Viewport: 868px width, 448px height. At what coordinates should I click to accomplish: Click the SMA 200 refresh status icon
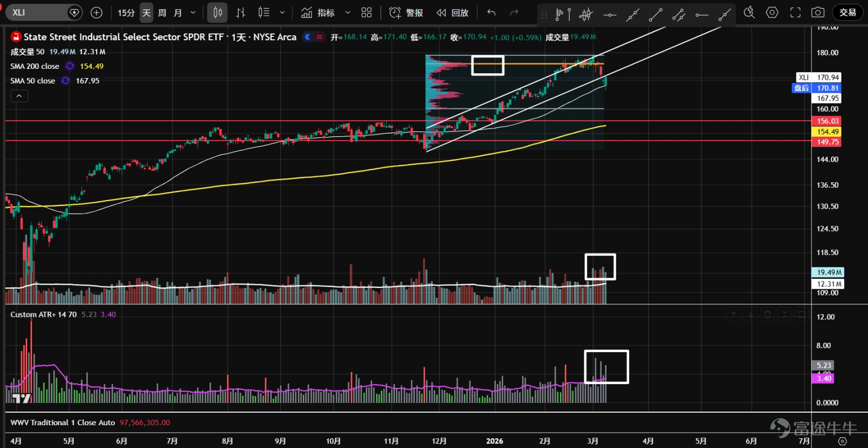pyautogui.click(x=70, y=66)
